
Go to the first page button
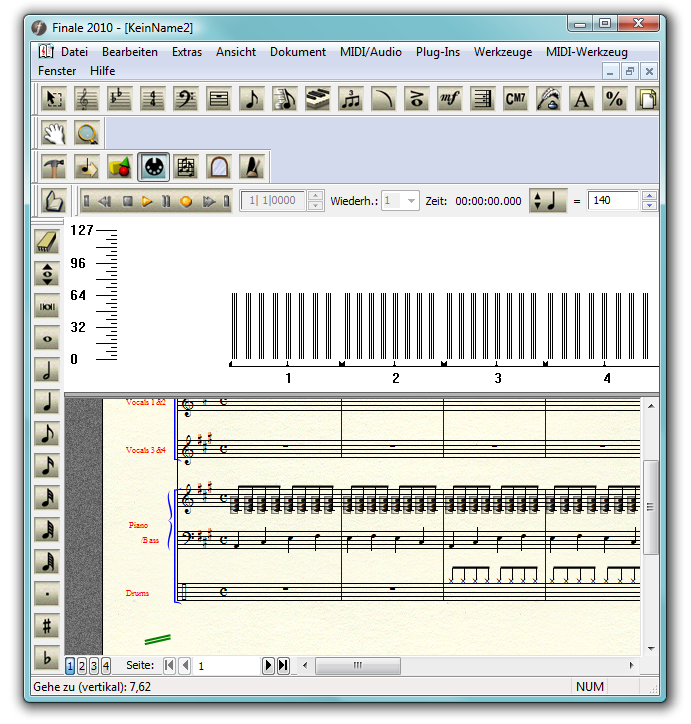pyautogui.click(x=169, y=665)
